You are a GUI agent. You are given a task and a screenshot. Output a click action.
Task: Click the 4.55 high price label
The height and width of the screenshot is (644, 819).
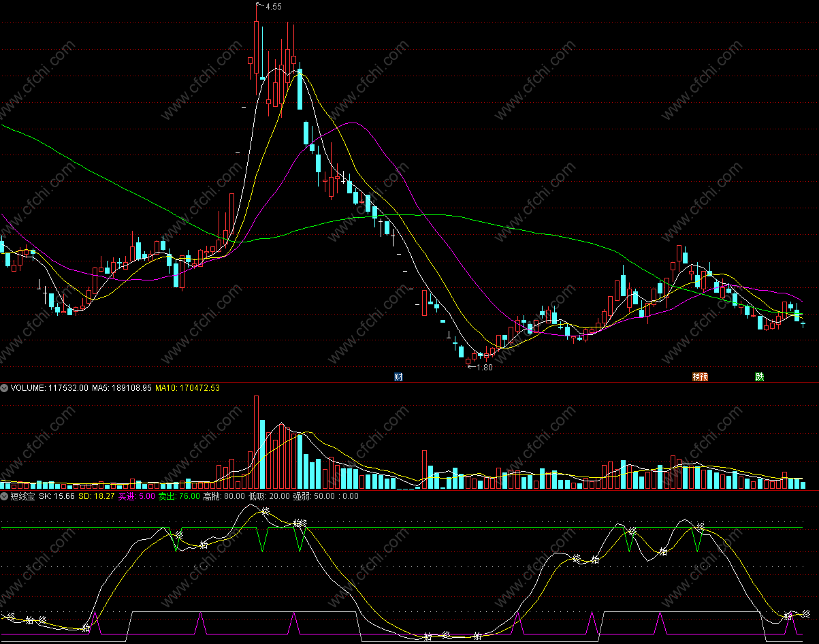click(x=273, y=7)
